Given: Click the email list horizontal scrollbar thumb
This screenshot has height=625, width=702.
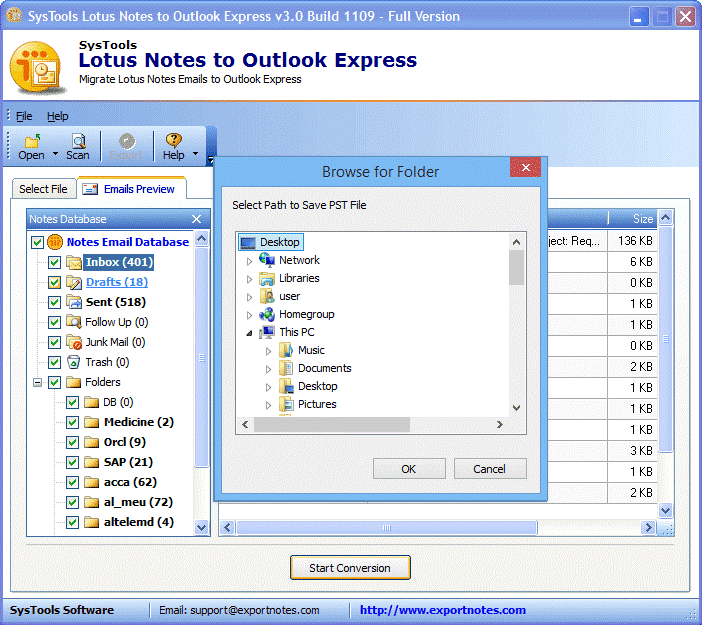Looking at the screenshot, I should pyautogui.click(x=387, y=528).
